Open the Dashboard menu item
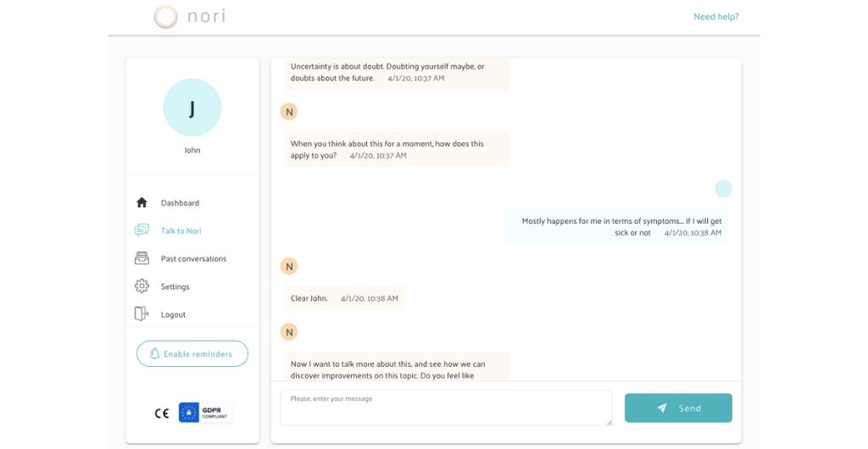 coord(180,203)
